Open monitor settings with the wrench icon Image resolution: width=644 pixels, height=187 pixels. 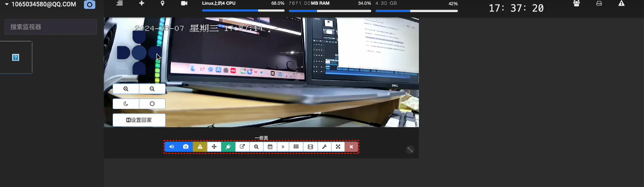(324, 147)
